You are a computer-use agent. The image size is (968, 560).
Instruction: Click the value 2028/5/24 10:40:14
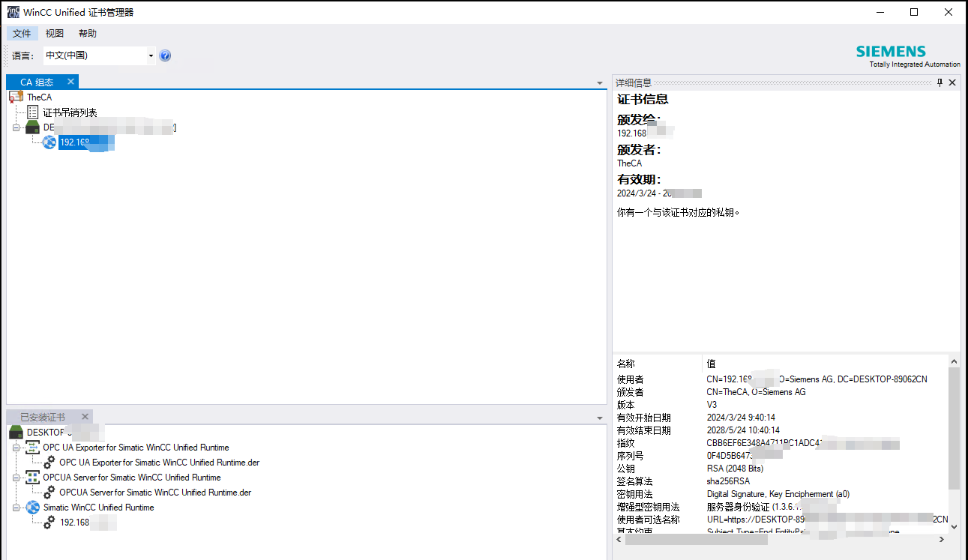[743, 430]
